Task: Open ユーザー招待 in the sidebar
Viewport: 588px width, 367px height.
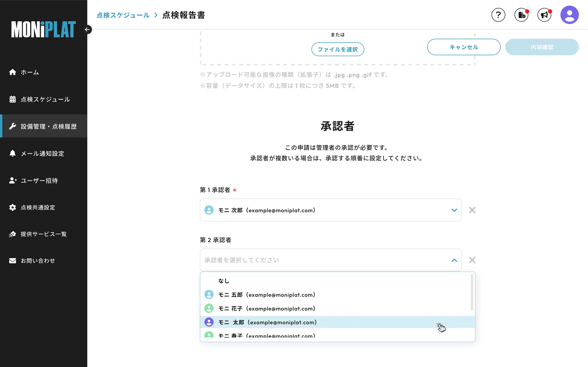Action: [44, 180]
